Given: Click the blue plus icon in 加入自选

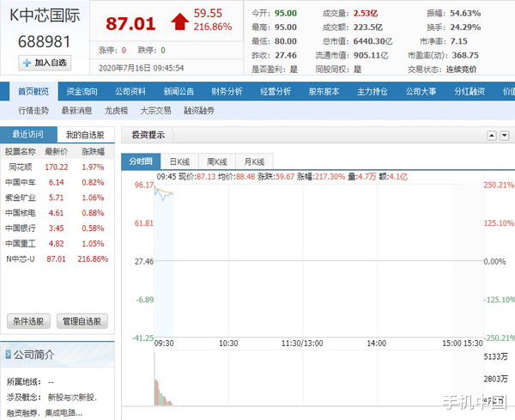Looking at the screenshot, I should [27, 63].
